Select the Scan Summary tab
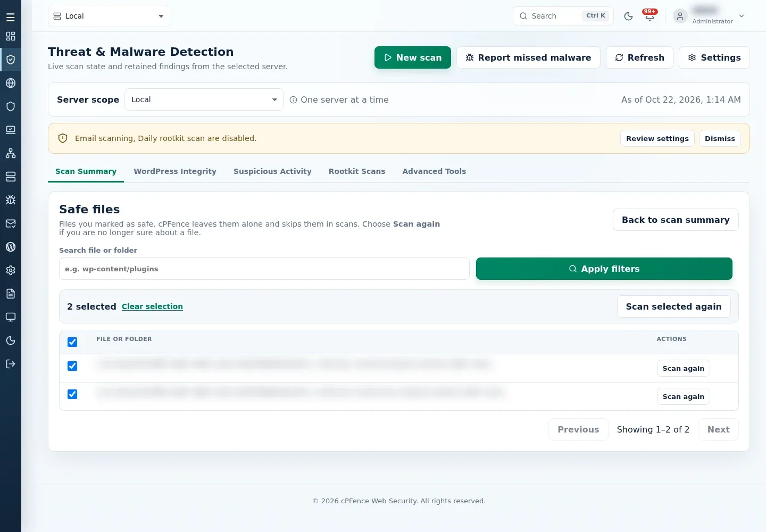Screen dimensions: 766x532 tap(86, 171)
